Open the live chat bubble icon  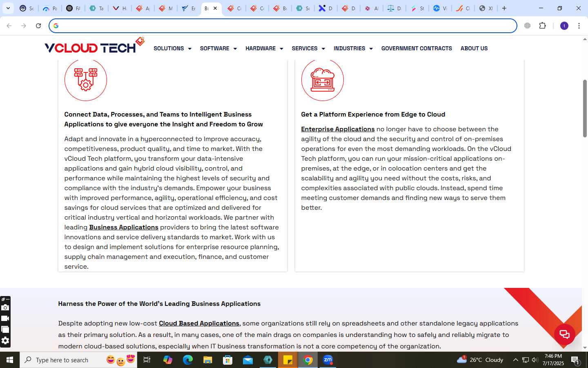pyautogui.click(x=565, y=334)
